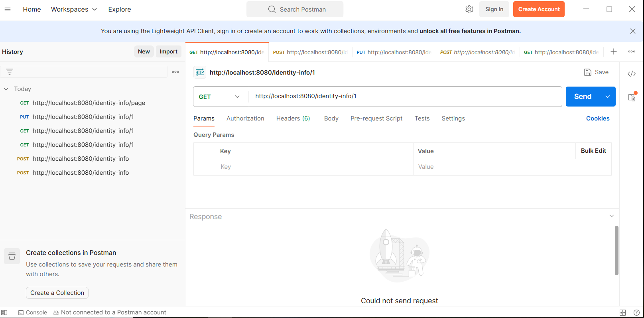Click Bulk Edit for query params
Image resolution: width=644 pixels, height=318 pixels.
pyautogui.click(x=593, y=151)
